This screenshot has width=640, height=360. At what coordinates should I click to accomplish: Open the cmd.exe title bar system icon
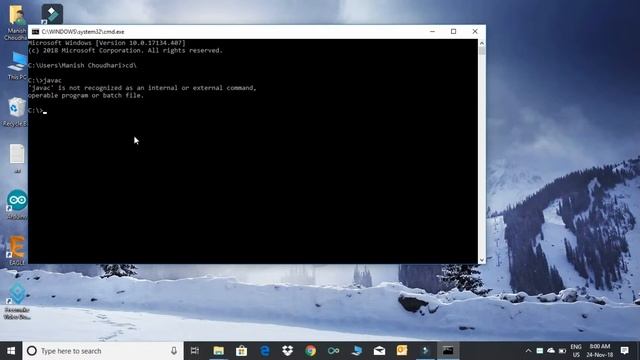click(x=36, y=32)
